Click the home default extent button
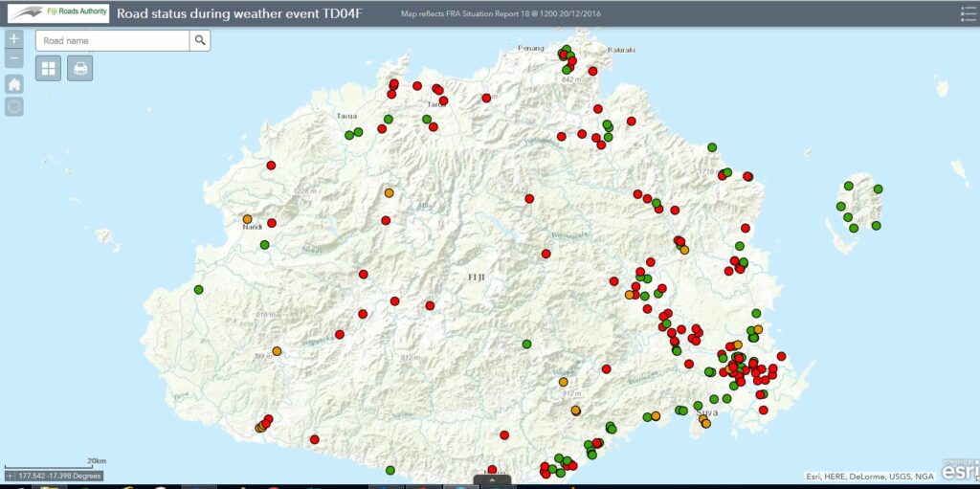 pyautogui.click(x=14, y=83)
